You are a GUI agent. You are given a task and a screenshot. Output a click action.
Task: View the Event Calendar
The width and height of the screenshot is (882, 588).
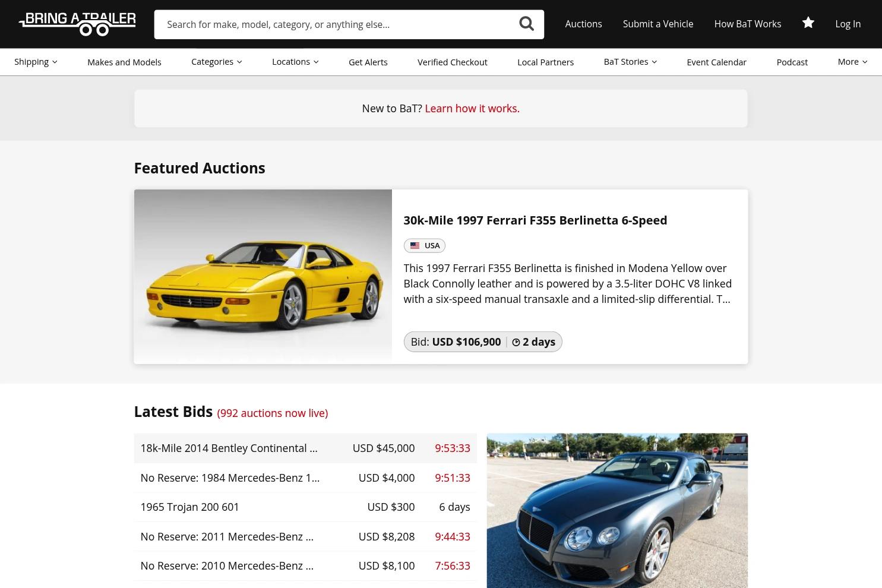tap(716, 62)
